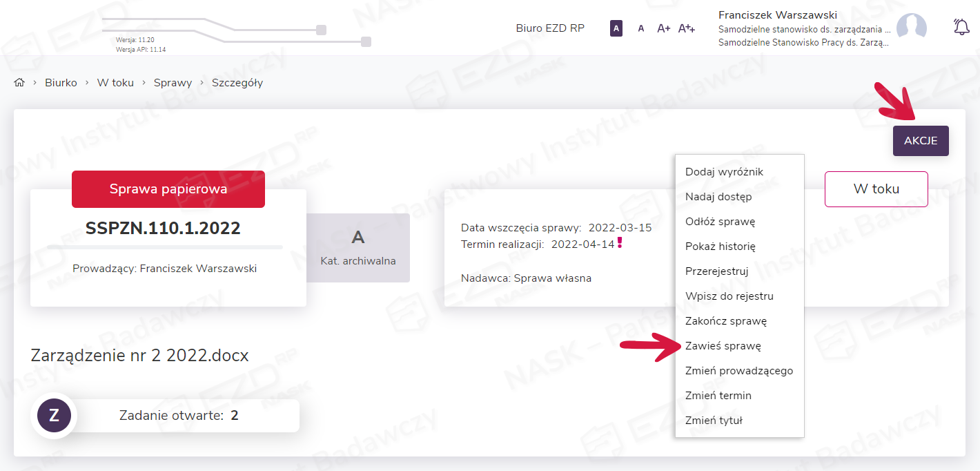Viewport: 980px width, 471px height.
Task: Click the round Z task icon
Action: 55,415
